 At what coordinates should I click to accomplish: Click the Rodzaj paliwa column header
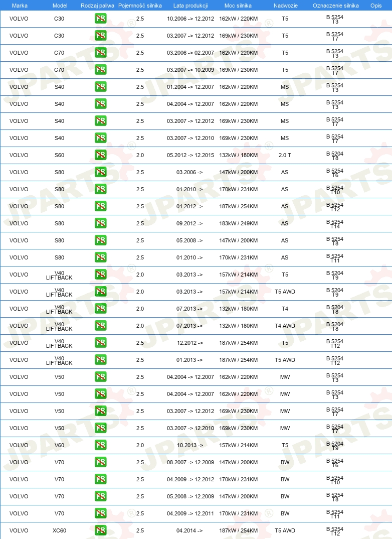pyautogui.click(x=97, y=6)
